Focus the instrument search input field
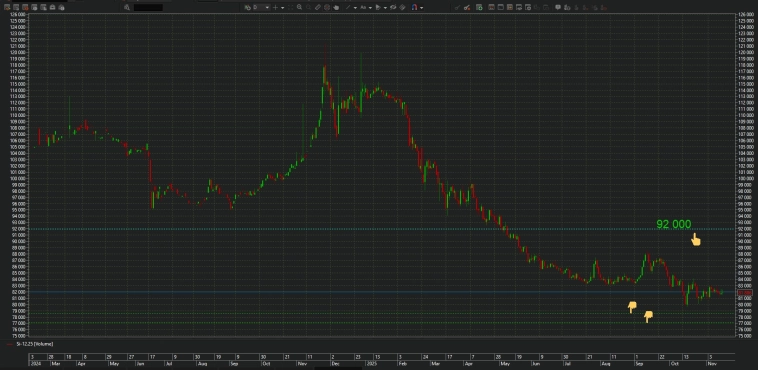 click(x=148, y=7)
